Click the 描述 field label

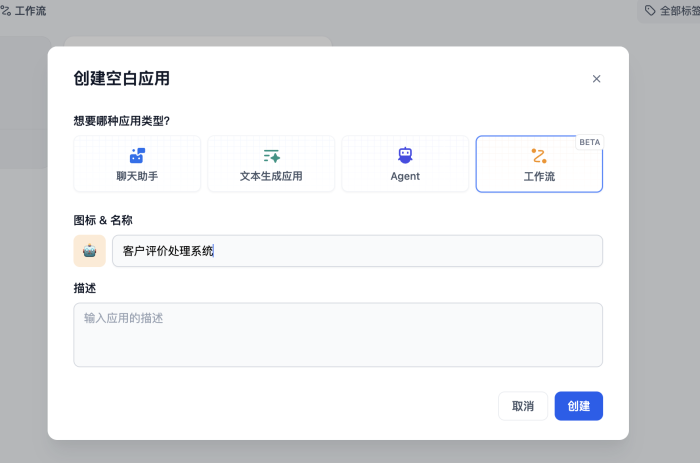[x=85, y=288]
